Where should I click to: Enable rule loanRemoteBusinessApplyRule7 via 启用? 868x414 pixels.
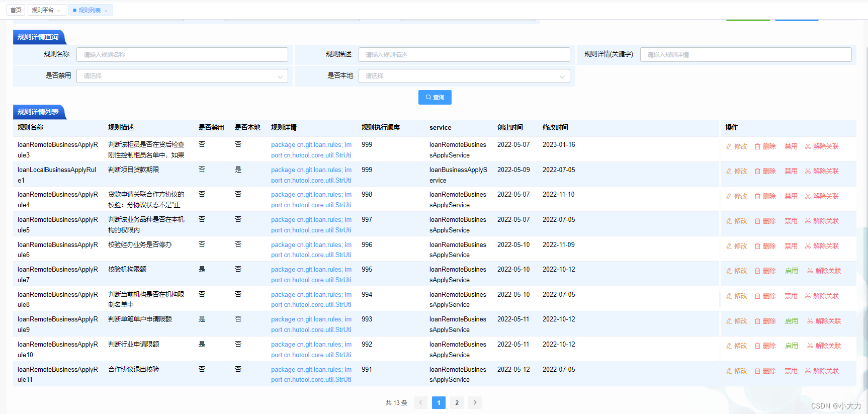792,271
